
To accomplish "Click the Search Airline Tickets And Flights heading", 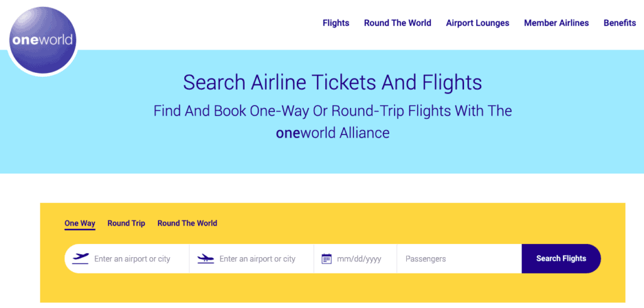I will point(332,82).
